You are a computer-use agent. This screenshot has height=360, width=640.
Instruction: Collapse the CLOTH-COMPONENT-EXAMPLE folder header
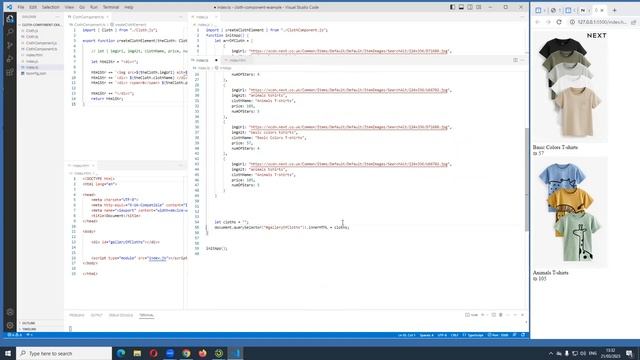[41, 25]
